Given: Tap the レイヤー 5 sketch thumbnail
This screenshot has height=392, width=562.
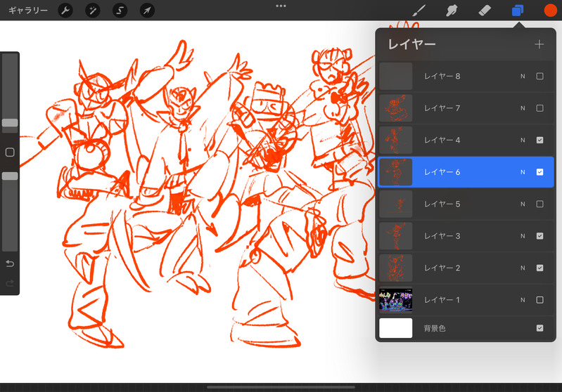Looking at the screenshot, I should (x=396, y=204).
